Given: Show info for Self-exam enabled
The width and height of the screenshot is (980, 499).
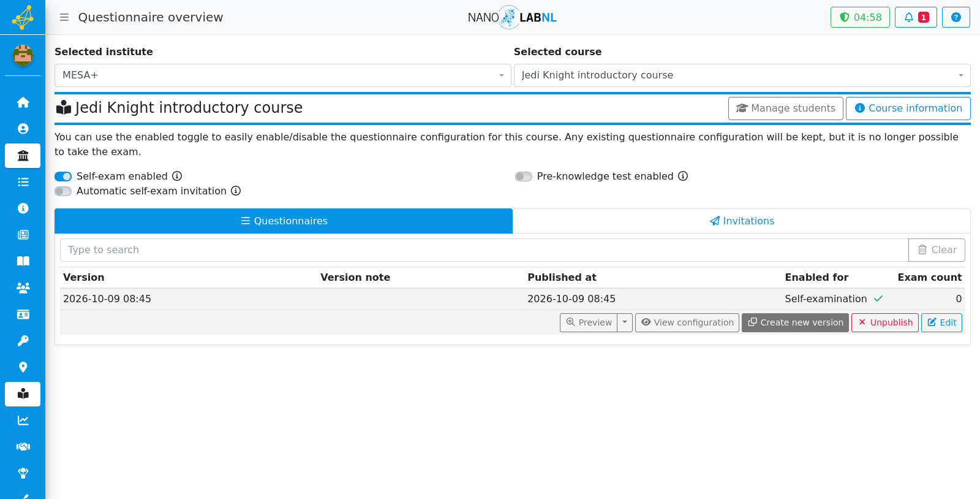Looking at the screenshot, I should pyautogui.click(x=177, y=176).
